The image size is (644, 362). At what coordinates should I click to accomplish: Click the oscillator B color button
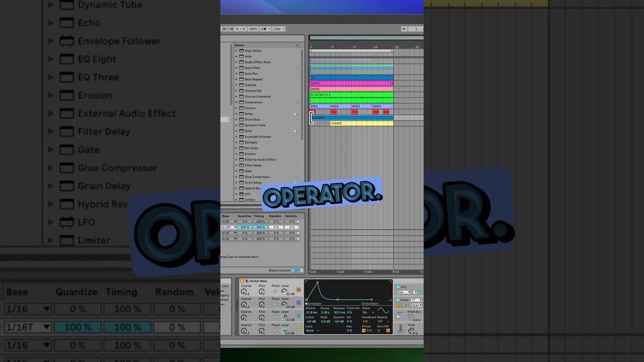click(x=299, y=316)
